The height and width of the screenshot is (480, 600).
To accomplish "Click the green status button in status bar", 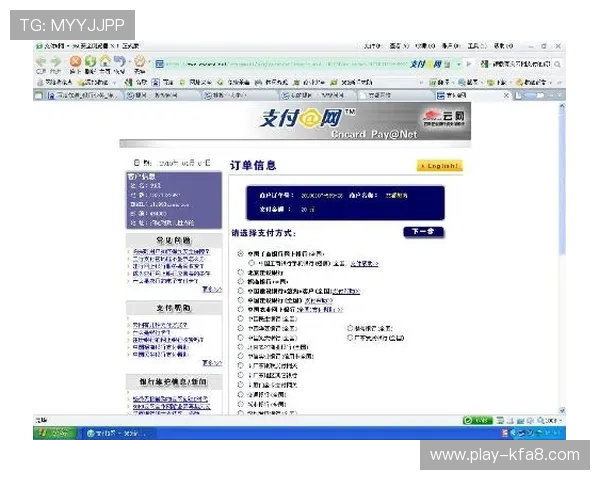I will click(477, 420).
